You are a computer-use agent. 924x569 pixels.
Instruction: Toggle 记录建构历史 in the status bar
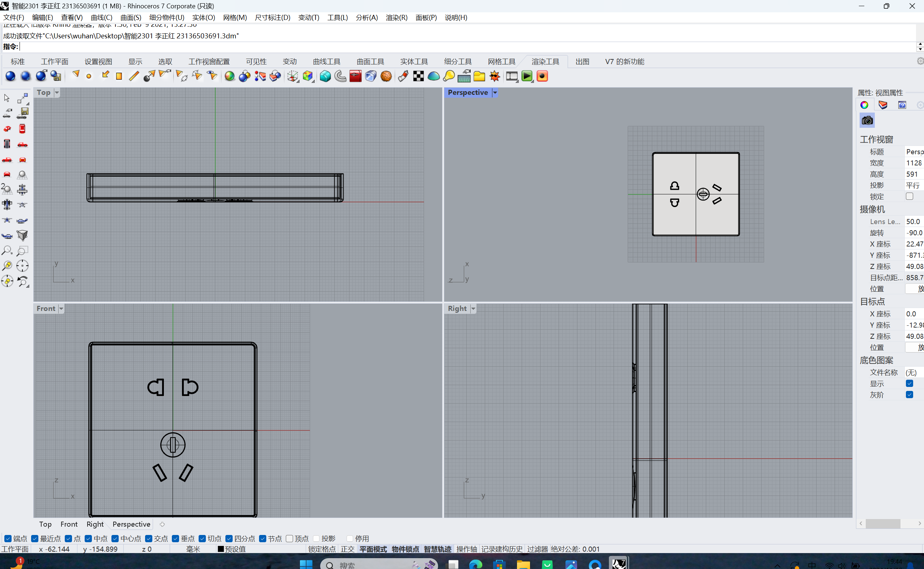click(502, 549)
